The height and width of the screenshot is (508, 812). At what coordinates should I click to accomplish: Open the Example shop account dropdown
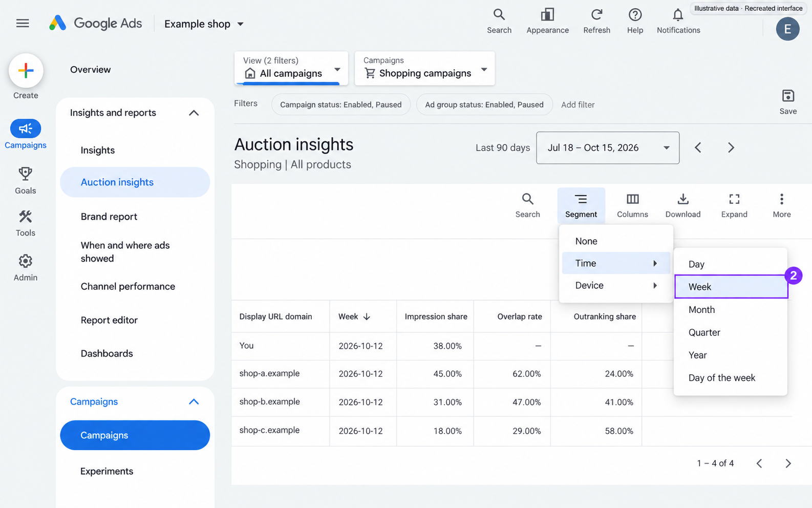204,24
